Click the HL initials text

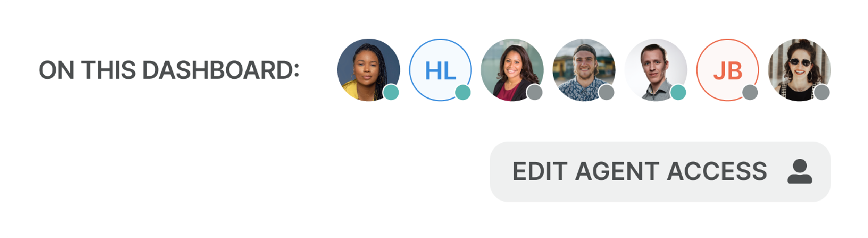(440, 71)
